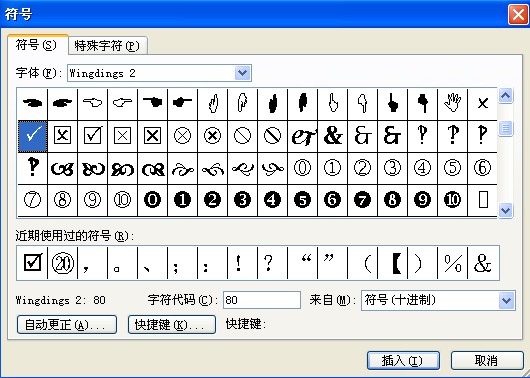Image resolution: width=530 pixels, height=378 pixels.
Task: Select the bold circled X symbol
Action: 213,136
